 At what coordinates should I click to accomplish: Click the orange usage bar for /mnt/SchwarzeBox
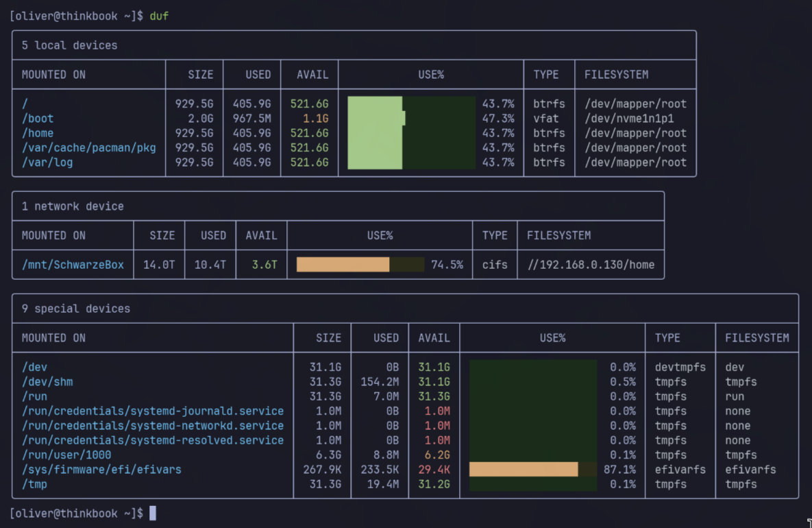(343, 265)
